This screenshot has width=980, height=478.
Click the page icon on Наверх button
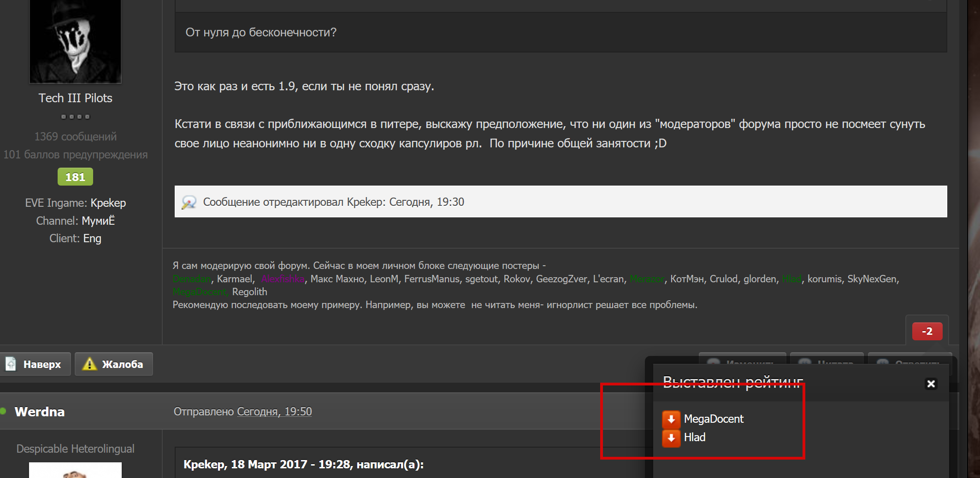[11, 364]
